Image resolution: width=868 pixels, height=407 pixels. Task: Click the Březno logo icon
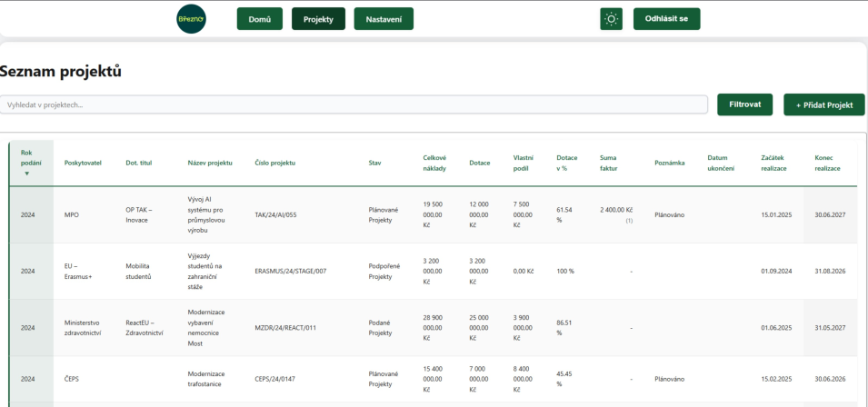[191, 19]
